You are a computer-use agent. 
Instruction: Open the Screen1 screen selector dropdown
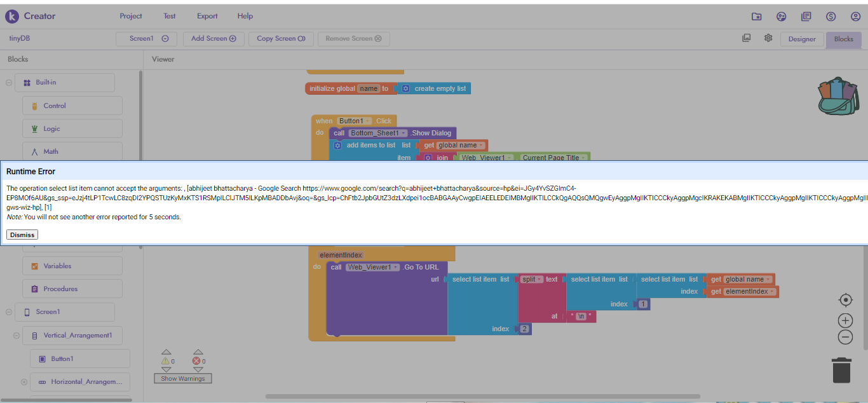(x=146, y=39)
